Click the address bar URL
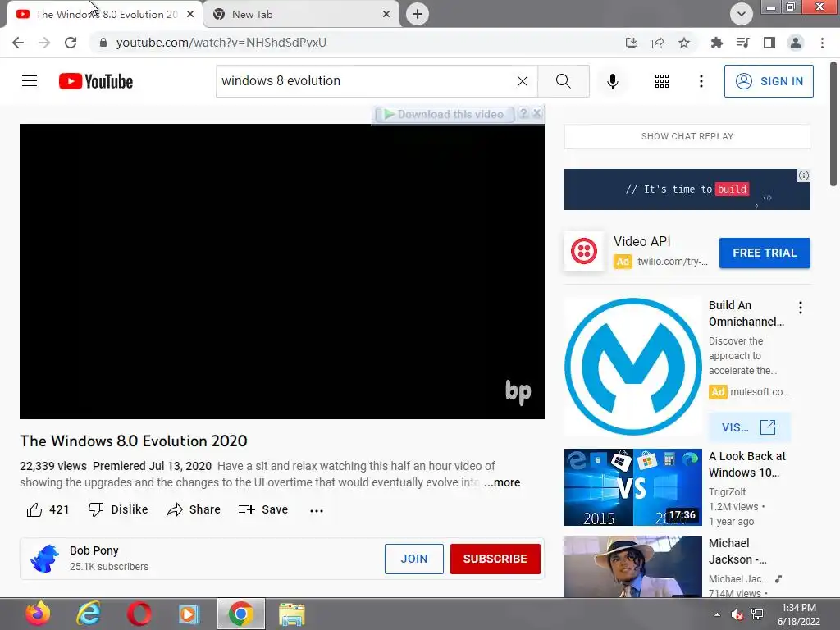The width and height of the screenshot is (840, 630). click(221, 43)
